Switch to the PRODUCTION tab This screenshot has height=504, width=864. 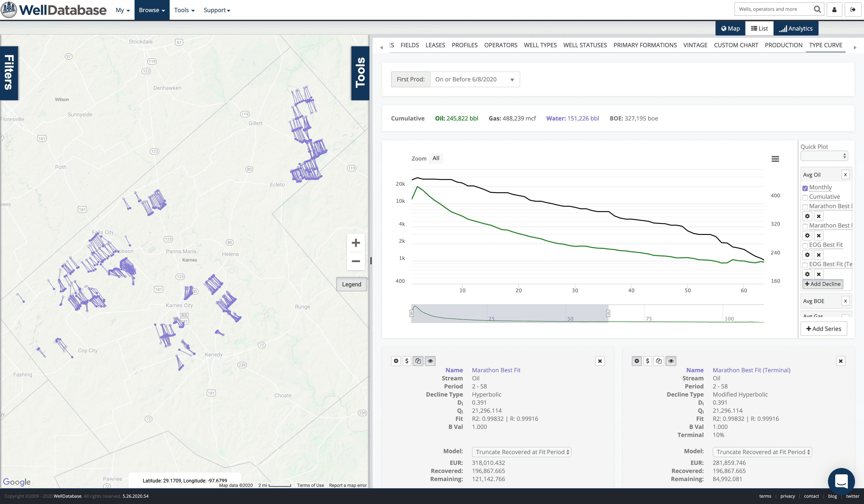[x=783, y=45]
